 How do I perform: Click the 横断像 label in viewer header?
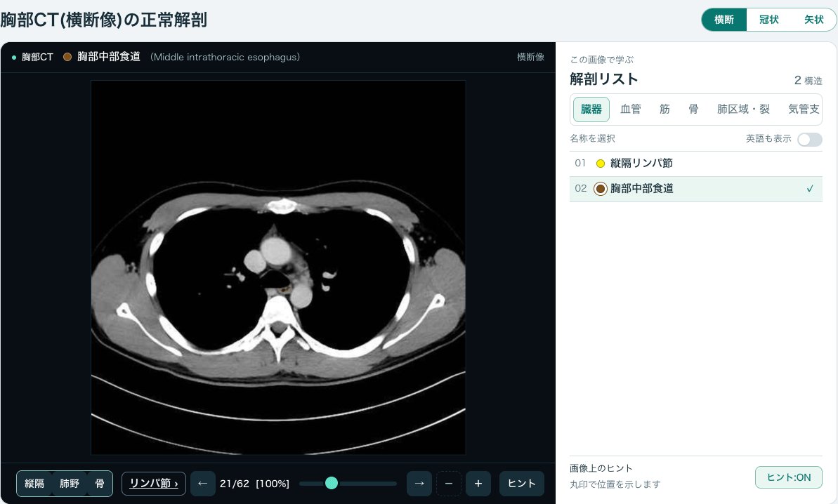pyautogui.click(x=531, y=57)
